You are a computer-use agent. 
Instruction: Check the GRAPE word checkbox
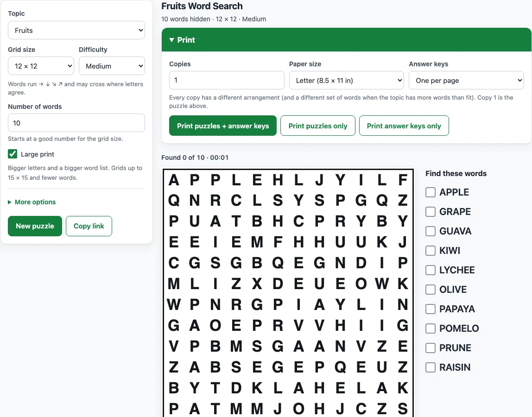tap(431, 211)
